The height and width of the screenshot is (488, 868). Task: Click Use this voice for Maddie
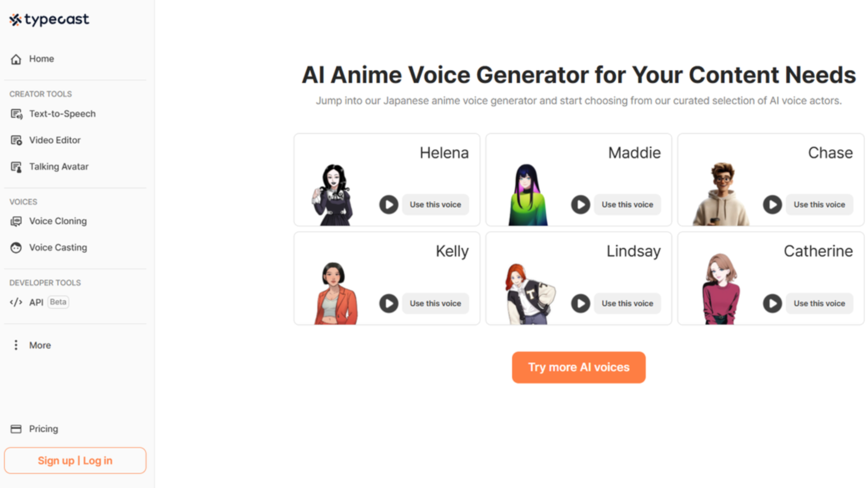(x=627, y=204)
